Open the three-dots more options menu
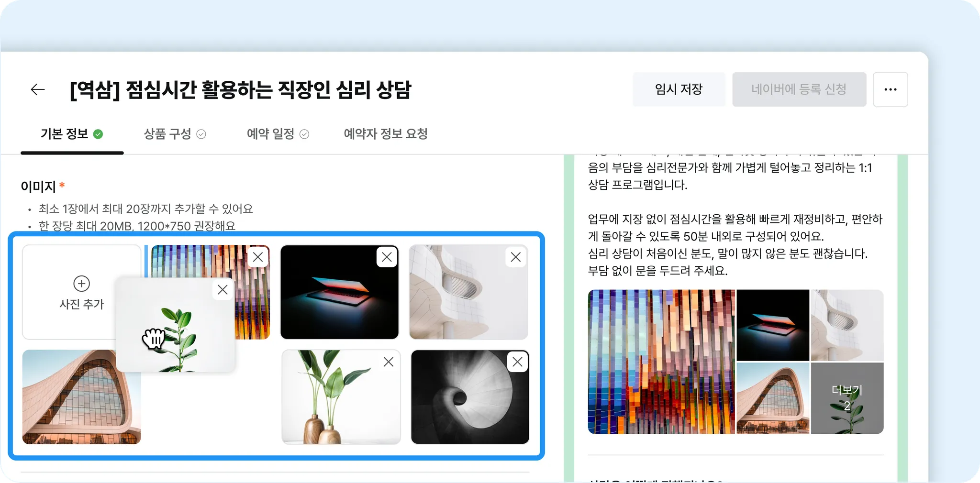 [x=890, y=89]
